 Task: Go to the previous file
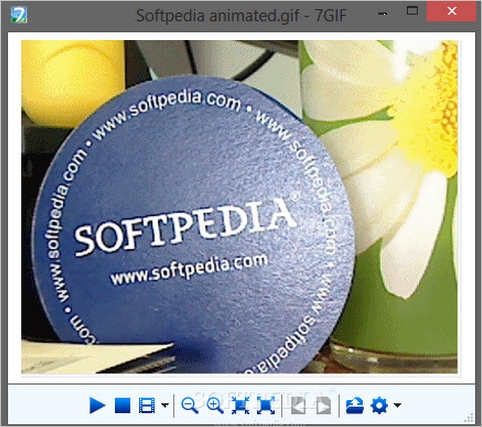click(298, 405)
